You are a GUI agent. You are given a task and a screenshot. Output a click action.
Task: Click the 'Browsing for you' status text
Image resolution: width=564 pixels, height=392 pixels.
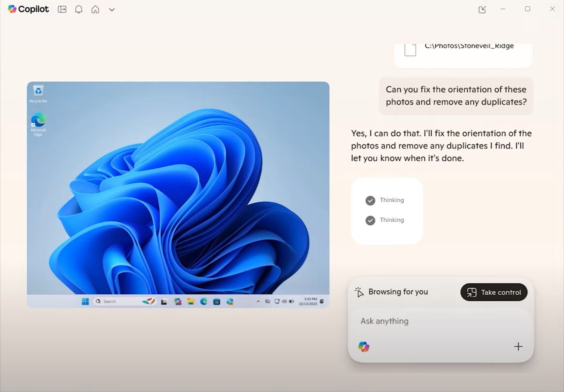398,292
